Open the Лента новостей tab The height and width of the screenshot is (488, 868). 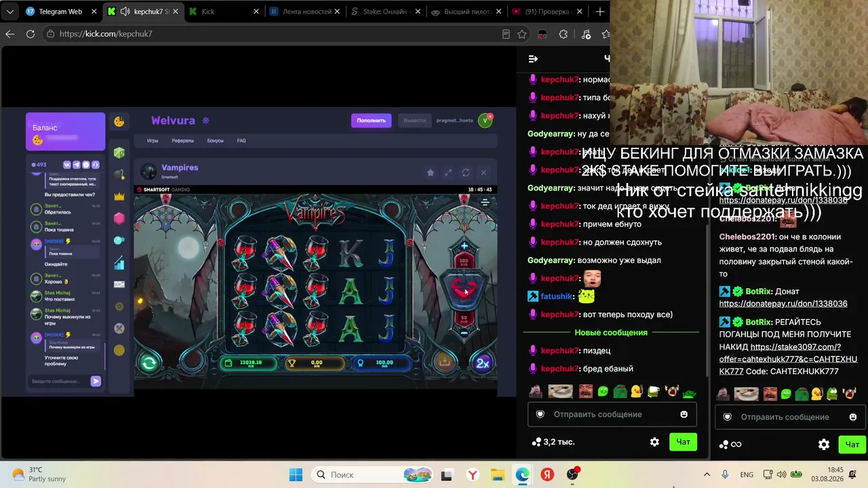tap(307, 12)
